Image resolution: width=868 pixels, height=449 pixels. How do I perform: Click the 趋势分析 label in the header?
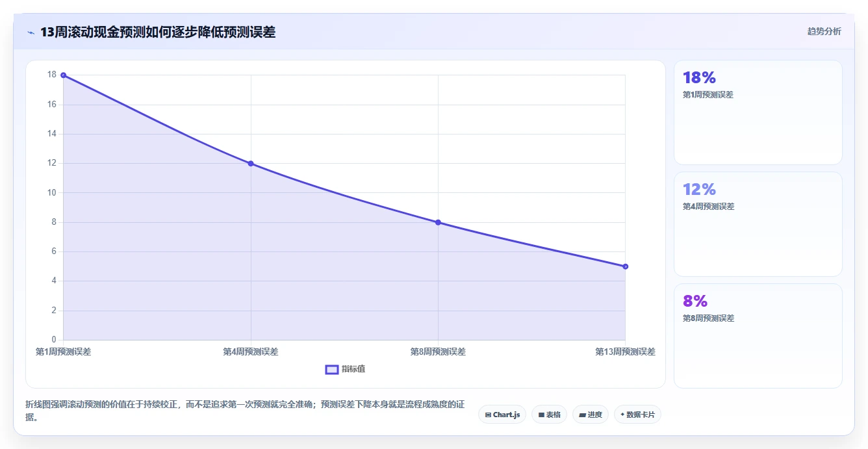coord(824,31)
